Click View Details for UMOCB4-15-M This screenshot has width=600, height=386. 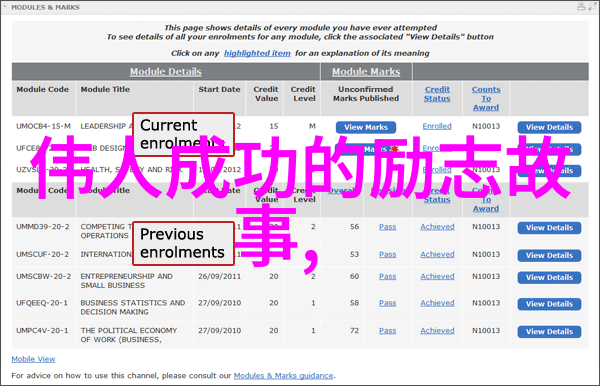click(549, 127)
